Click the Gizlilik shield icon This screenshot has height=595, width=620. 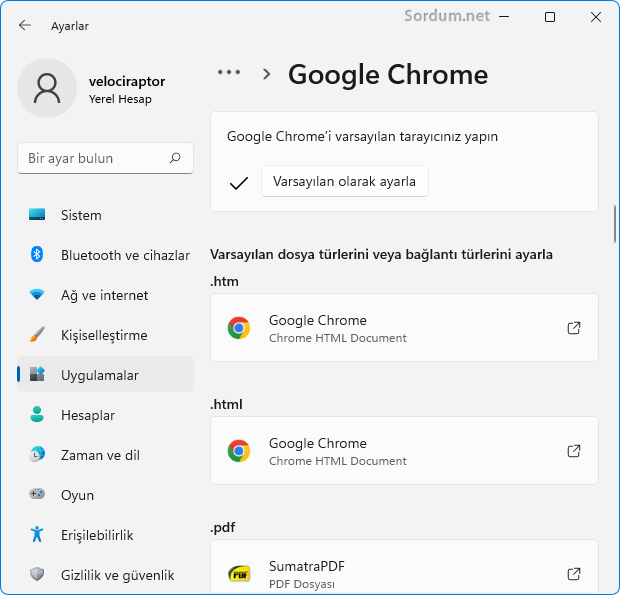coord(37,574)
